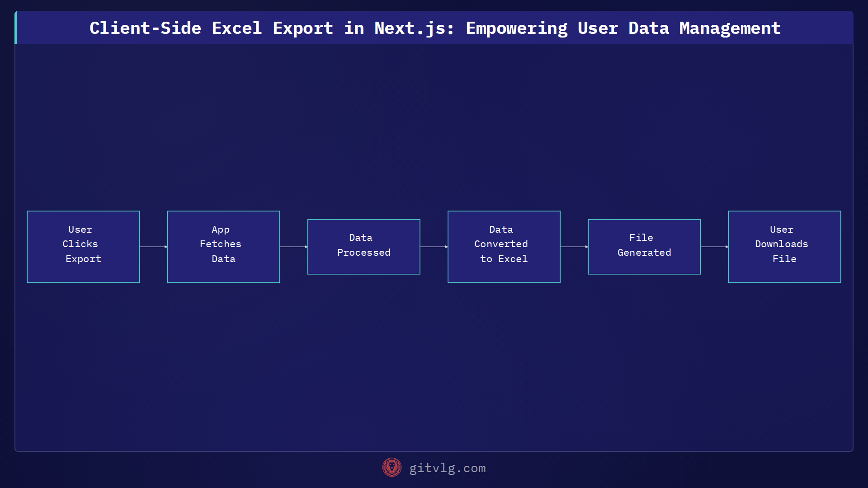868x488 pixels.
Task: Open the gitvlg.com link text
Action: coord(447,468)
